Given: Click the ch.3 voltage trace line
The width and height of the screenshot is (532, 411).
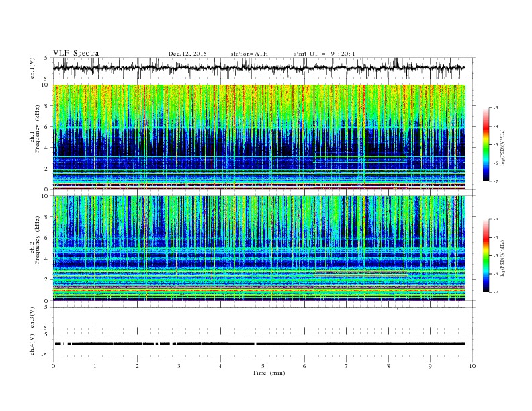Looking at the screenshot, I should point(259,308).
